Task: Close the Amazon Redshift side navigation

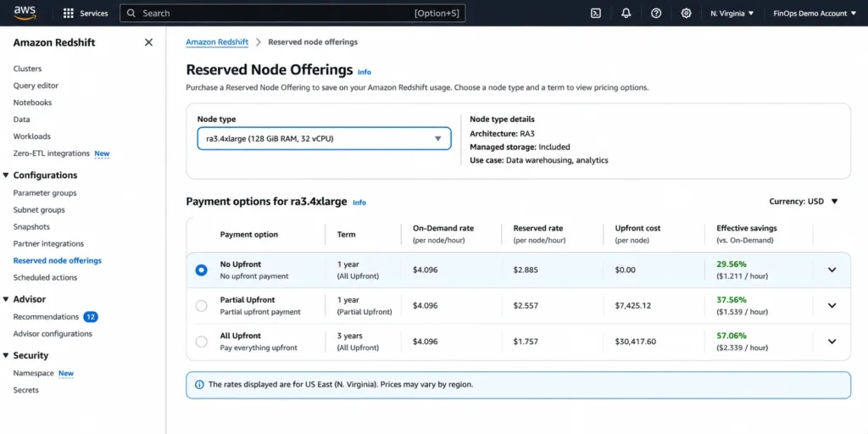Action: 148,42
